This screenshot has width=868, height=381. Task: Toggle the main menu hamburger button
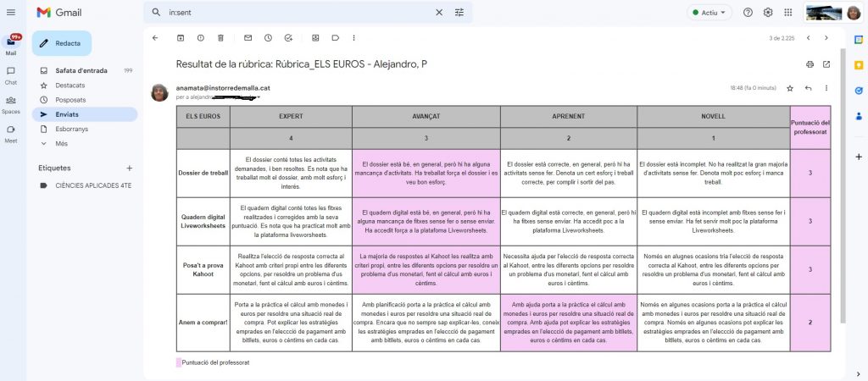pyautogui.click(x=14, y=13)
